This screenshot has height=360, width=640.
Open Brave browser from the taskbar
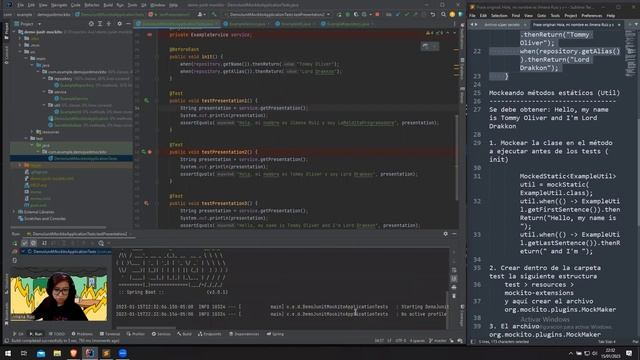click(73, 353)
